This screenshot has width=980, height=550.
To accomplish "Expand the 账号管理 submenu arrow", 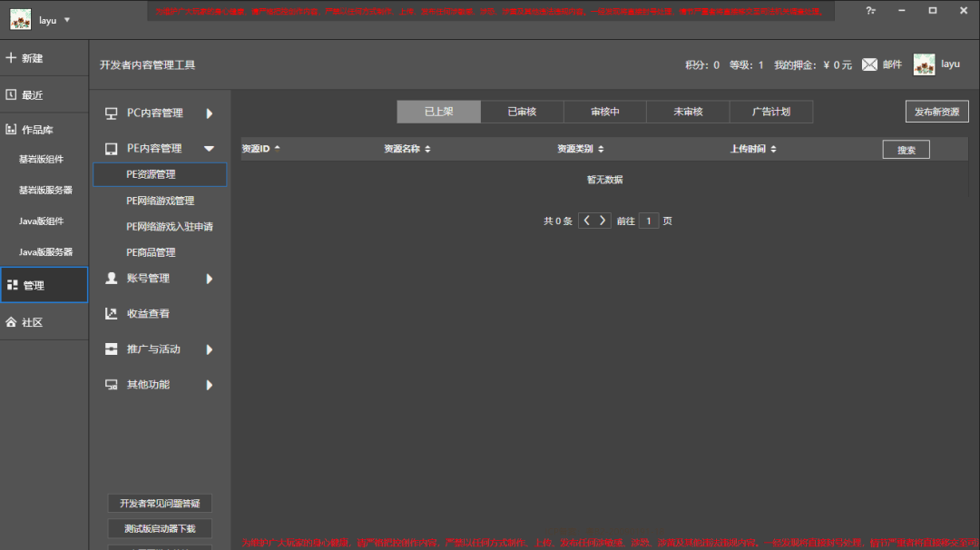I will tap(210, 279).
